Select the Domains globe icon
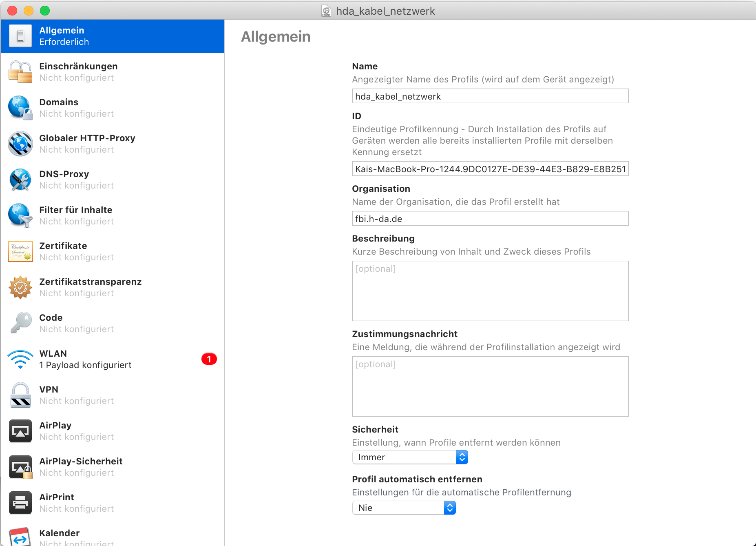This screenshot has height=546, width=756. click(x=20, y=108)
